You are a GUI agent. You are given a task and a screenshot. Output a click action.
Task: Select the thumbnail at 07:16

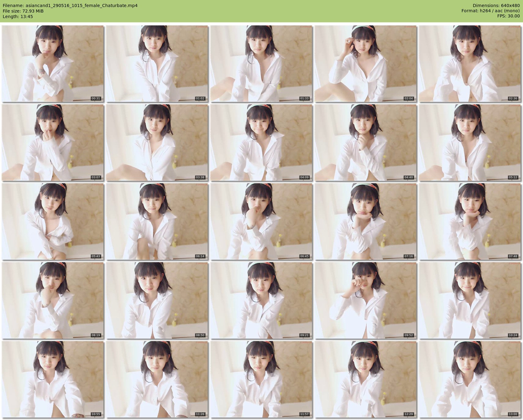(365, 221)
